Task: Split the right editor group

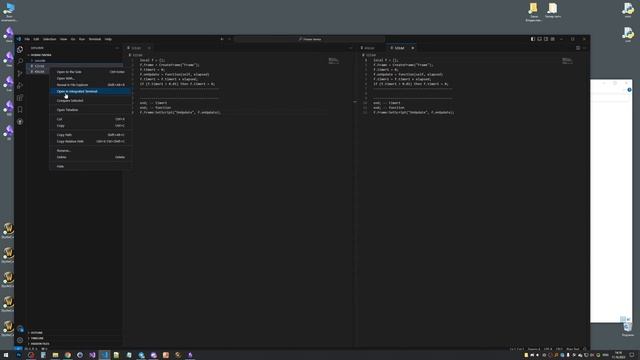Action: pyautogui.click(x=578, y=48)
